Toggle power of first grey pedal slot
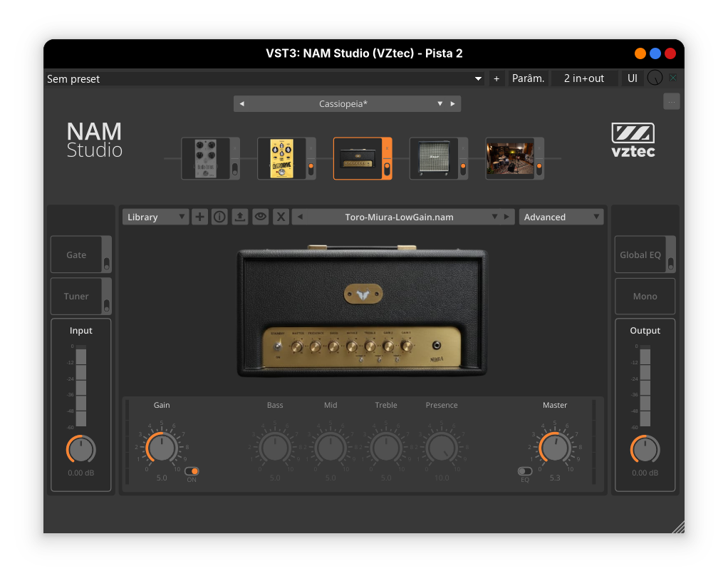 click(235, 169)
